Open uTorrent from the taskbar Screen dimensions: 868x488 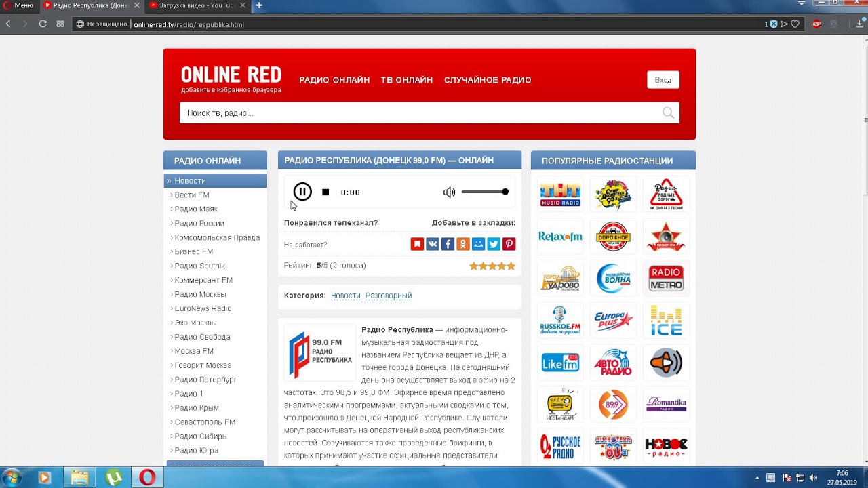113,478
